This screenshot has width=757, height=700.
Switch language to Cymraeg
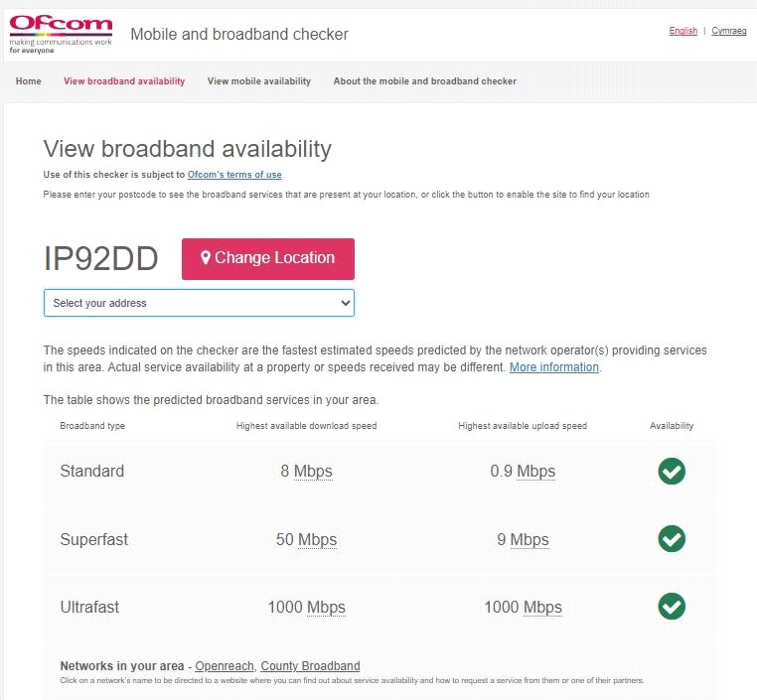coord(729,31)
